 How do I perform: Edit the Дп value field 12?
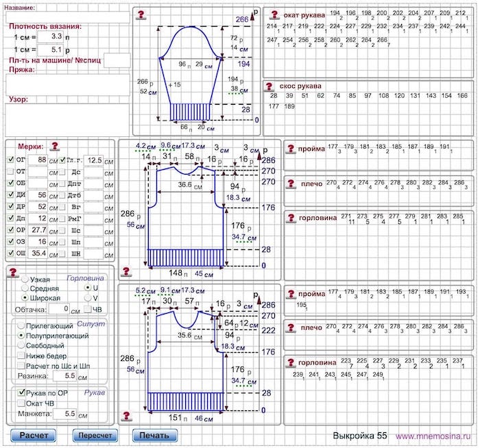click(x=38, y=219)
